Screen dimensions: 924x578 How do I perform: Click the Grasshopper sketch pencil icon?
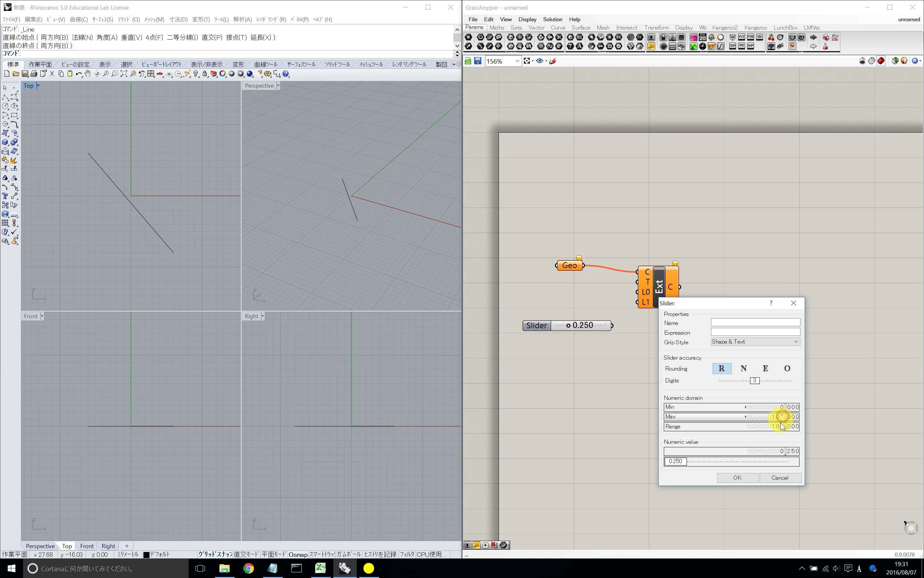(552, 61)
